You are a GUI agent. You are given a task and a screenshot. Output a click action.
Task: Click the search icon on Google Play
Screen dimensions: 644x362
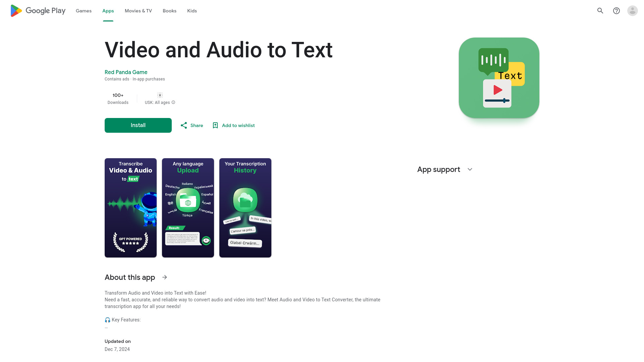point(600,11)
